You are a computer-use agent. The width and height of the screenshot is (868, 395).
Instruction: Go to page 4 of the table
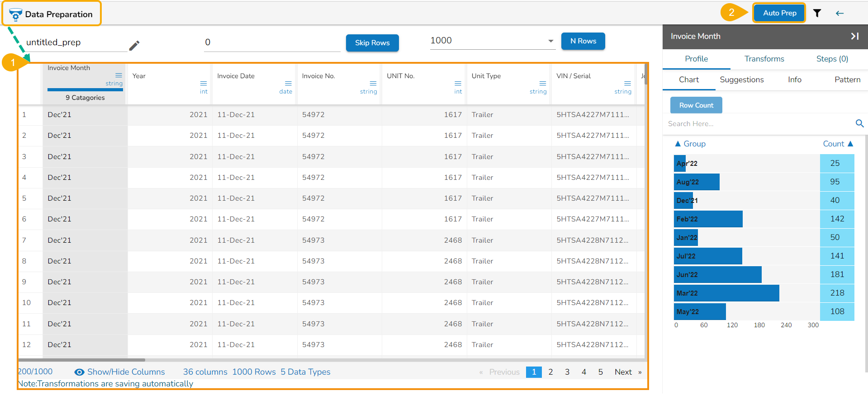583,372
